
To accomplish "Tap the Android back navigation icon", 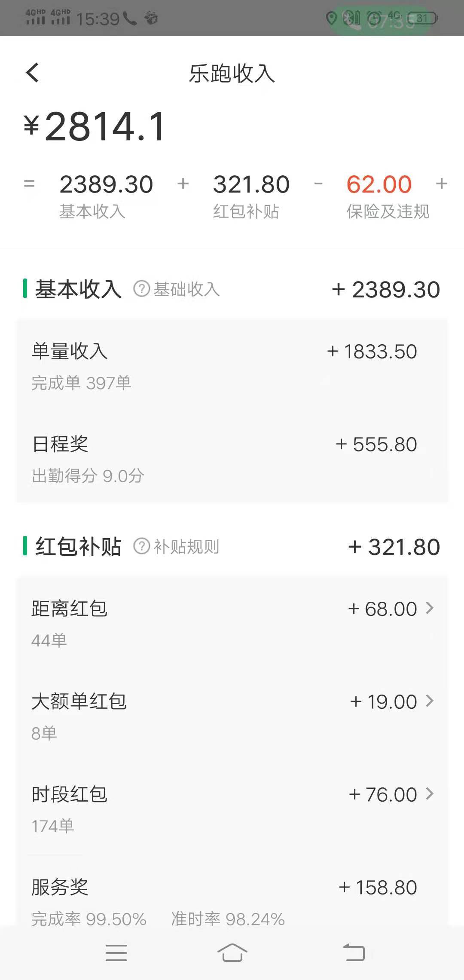I will click(354, 952).
